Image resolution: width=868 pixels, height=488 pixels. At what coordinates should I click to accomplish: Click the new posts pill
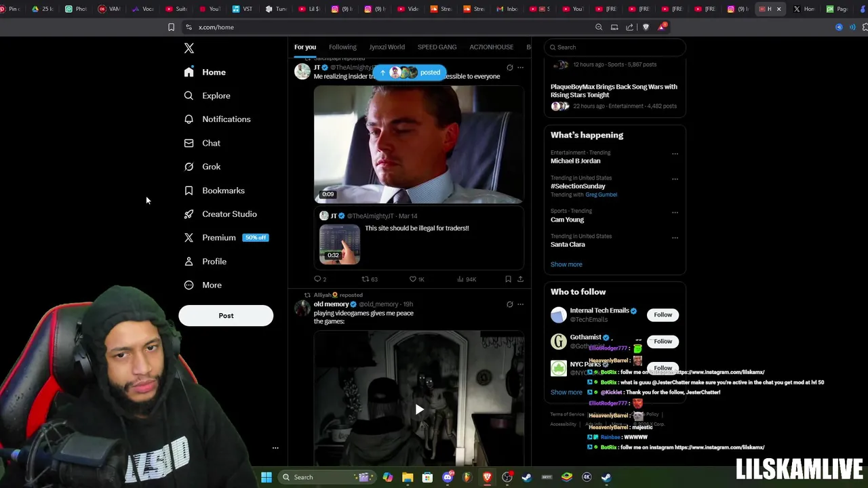click(x=410, y=73)
